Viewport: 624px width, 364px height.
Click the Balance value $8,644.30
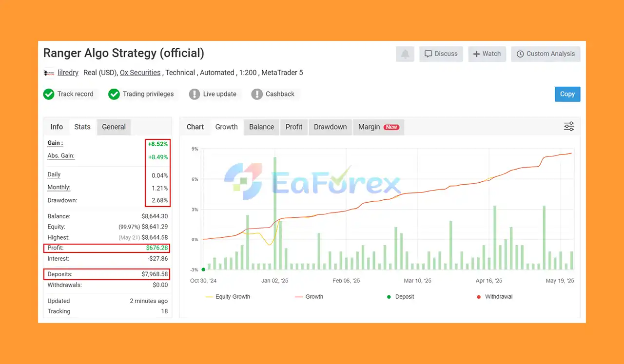[155, 216]
